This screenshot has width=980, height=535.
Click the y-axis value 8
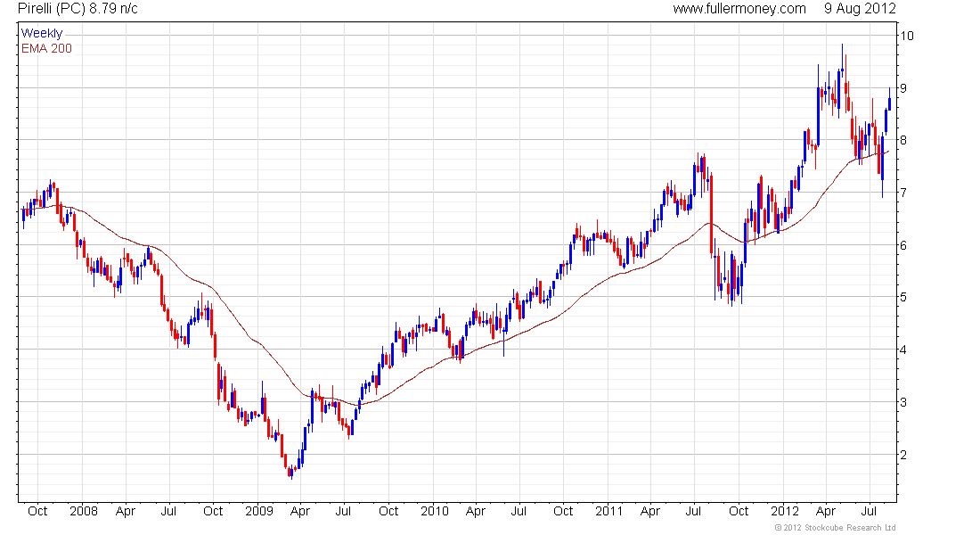(903, 140)
